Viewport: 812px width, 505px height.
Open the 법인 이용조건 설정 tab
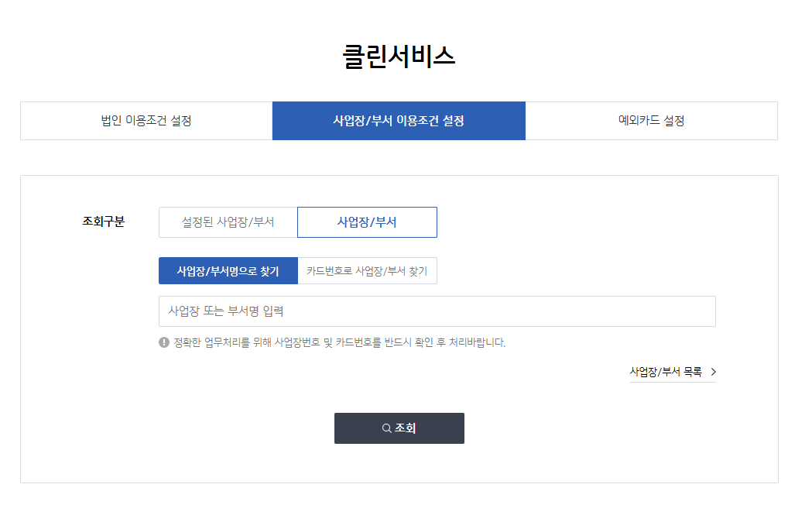[146, 121]
